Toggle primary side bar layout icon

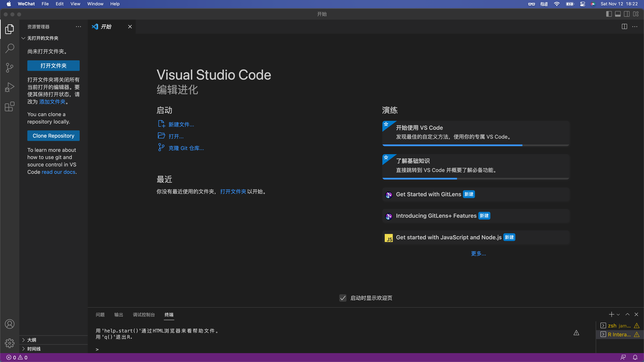[609, 14]
